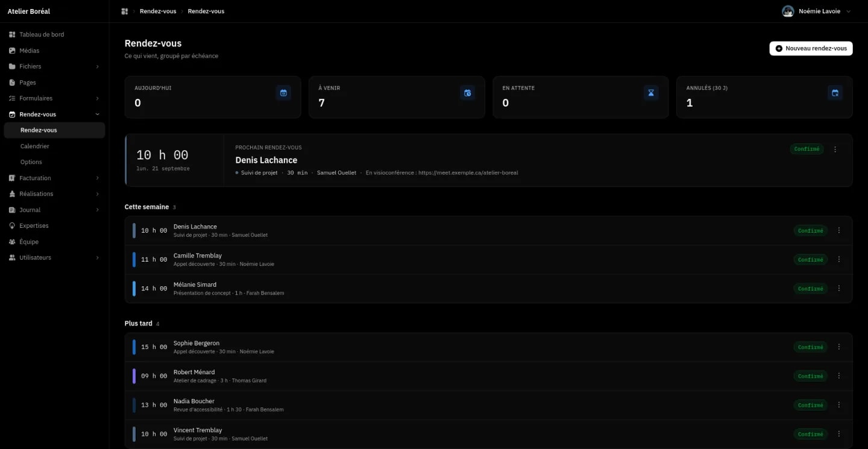The height and width of the screenshot is (449, 868).
Task: Click the Plus tard group heading
Action: click(x=138, y=323)
